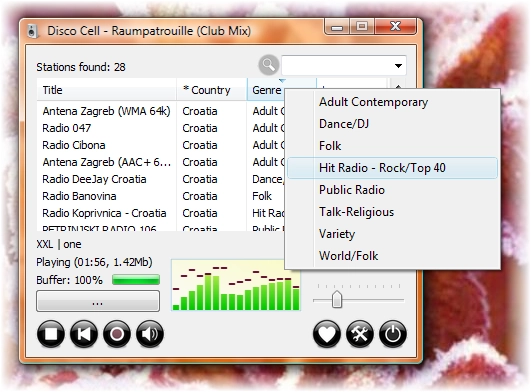Click Folk genre cell of Radio Banovina

coord(262,196)
